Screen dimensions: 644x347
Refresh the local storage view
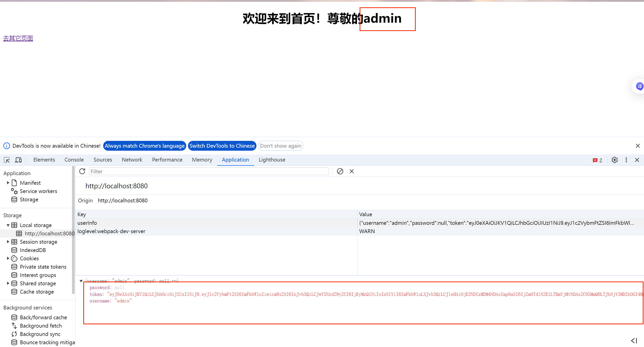coord(82,171)
